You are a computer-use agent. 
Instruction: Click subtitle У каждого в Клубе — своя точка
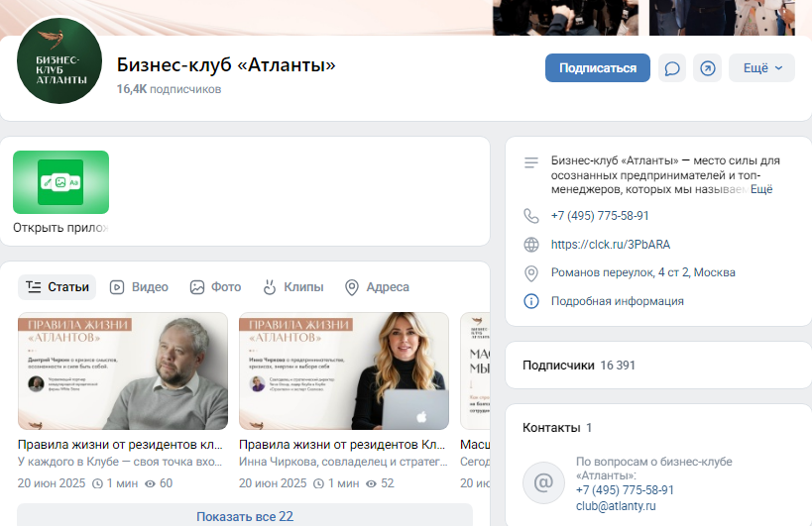120,462
